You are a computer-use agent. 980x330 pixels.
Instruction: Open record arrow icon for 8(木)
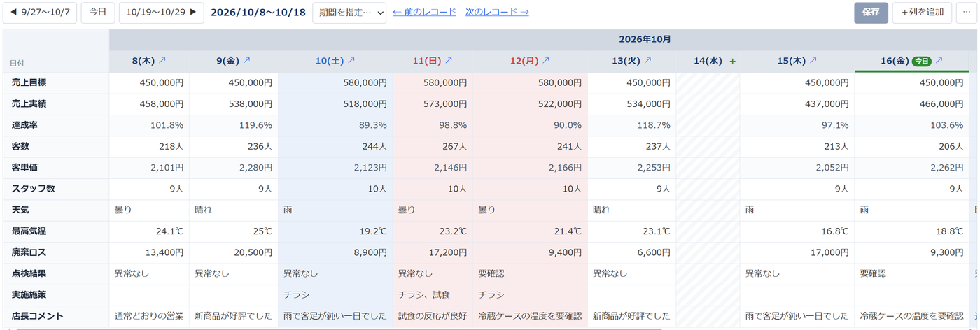coord(162,61)
